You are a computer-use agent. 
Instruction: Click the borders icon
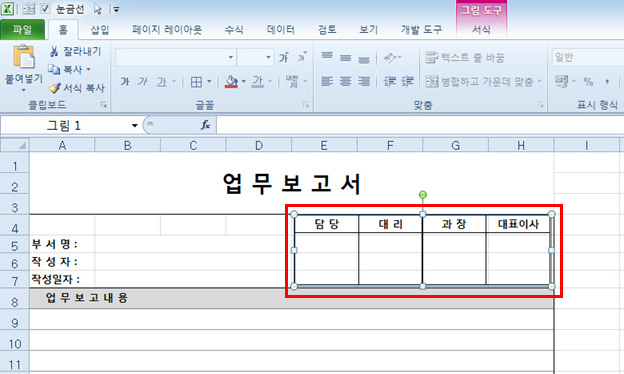click(x=196, y=82)
